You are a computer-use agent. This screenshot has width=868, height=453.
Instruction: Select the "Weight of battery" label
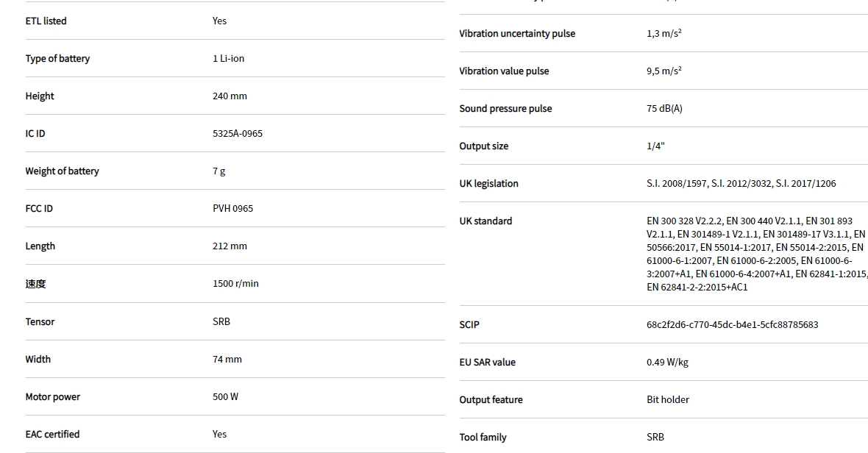[62, 171]
